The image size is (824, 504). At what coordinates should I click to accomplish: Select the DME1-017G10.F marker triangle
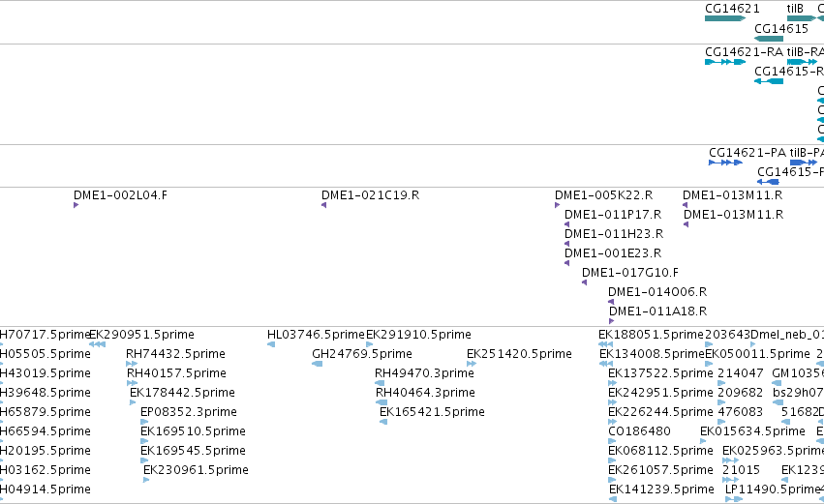coord(585,282)
